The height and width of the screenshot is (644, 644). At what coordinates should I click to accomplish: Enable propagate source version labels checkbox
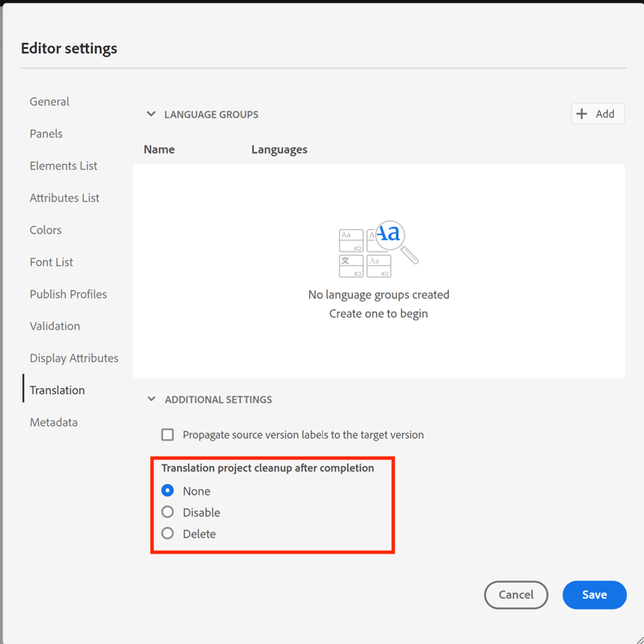pos(167,434)
